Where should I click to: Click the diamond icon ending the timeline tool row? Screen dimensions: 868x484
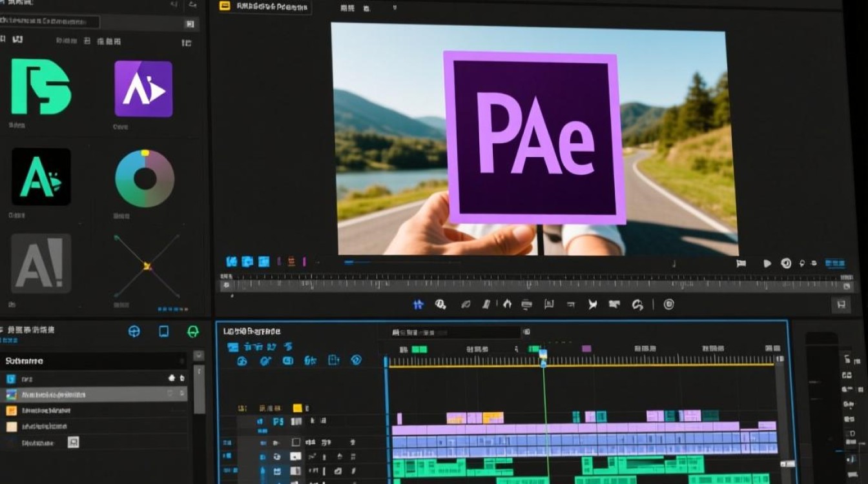point(356,361)
